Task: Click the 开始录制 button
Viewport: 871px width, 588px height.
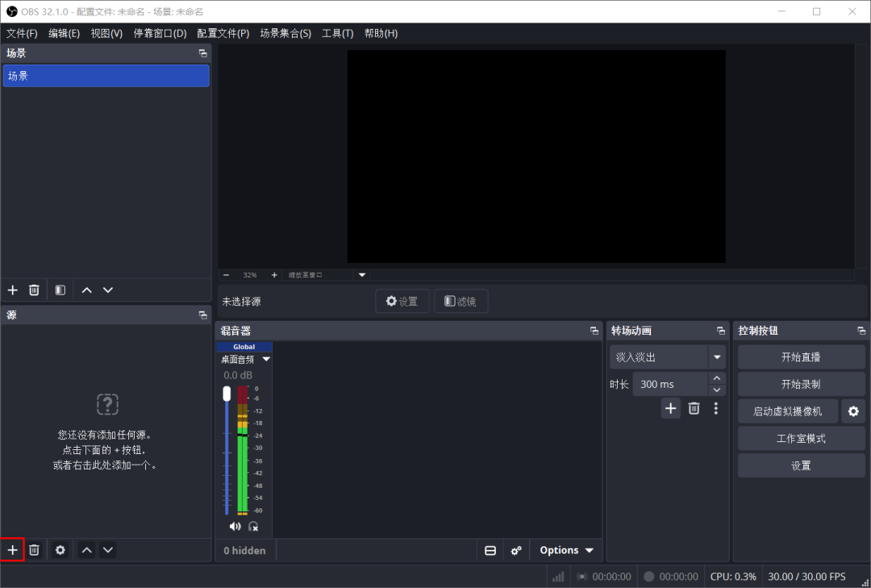Action: (x=801, y=384)
